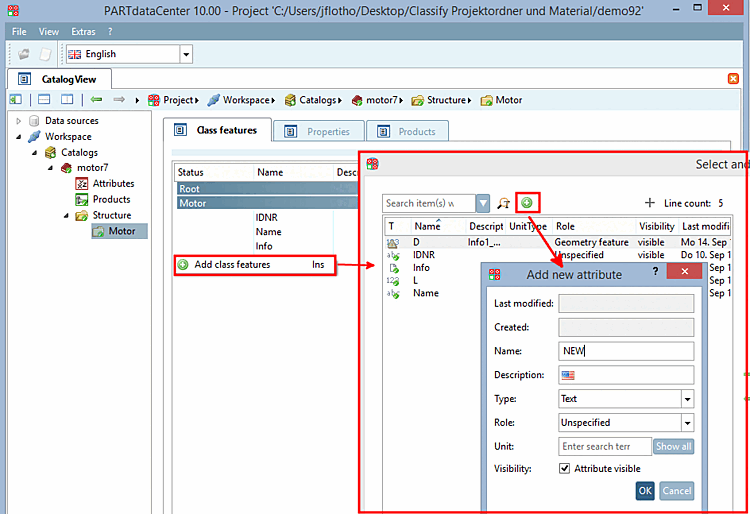Click the Unit search field
Screen dimensions: 750x514
coord(605,447)
